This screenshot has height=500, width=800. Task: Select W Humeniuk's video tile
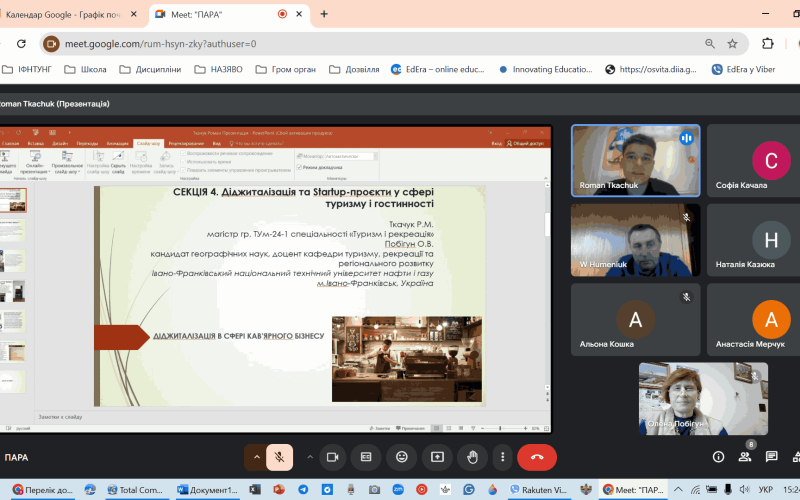(635, 240)
